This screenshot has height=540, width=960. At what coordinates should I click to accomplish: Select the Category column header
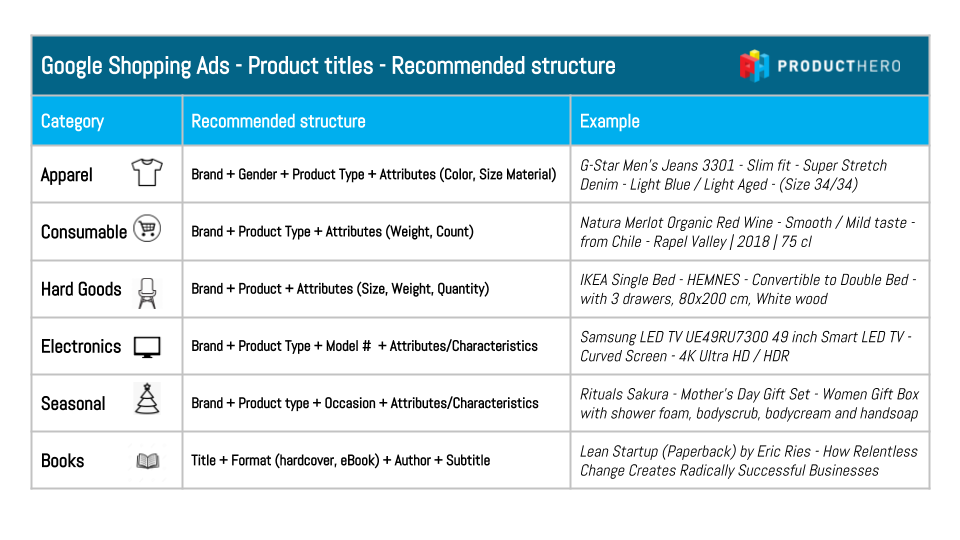tap(107, 121)
